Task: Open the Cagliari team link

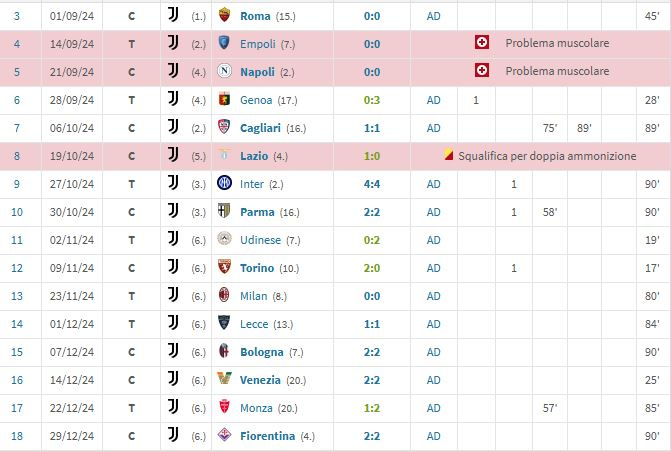Action: 260,128
